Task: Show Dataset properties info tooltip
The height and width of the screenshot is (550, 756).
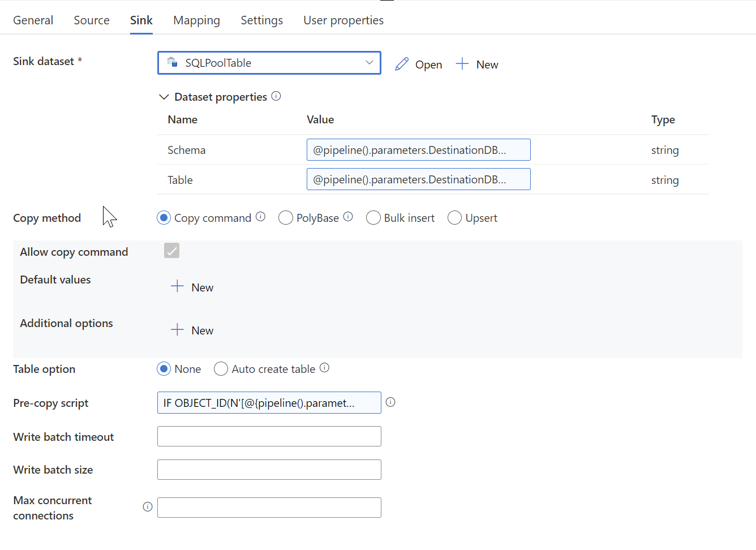Action: pyautogui.click(x=276, y=96)
